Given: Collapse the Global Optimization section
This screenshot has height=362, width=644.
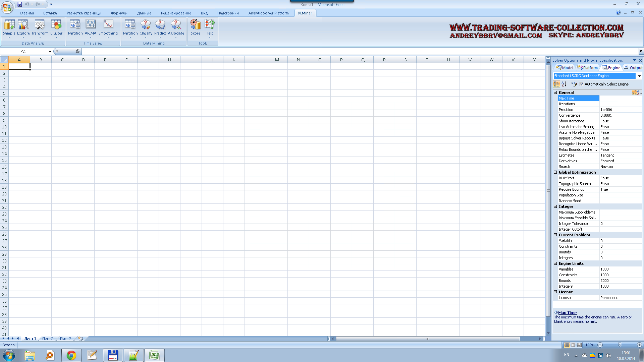Looking at the screenshot, I should pos(555,172).
